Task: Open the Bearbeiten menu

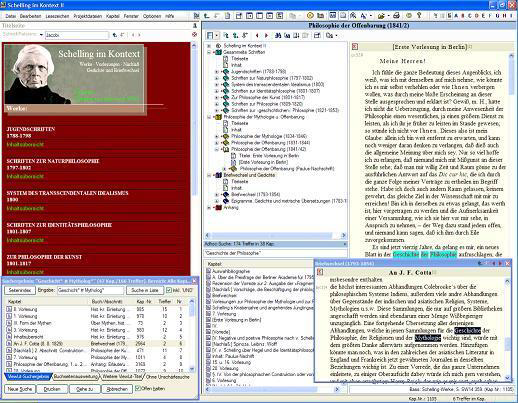Action: pyautogui.click(x=30, y=16)
